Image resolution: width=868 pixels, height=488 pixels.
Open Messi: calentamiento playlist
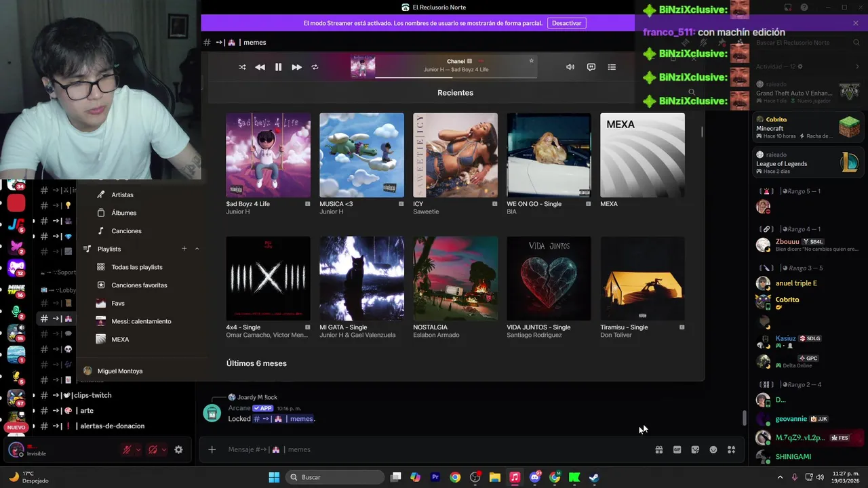pyautogui.click(x=141, y=321)
